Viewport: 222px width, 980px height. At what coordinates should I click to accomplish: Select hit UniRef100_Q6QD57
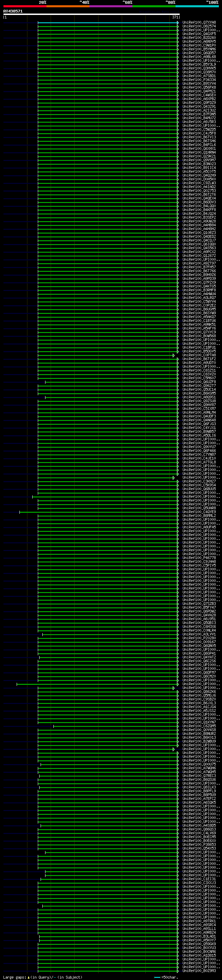(x=199, y=53)
